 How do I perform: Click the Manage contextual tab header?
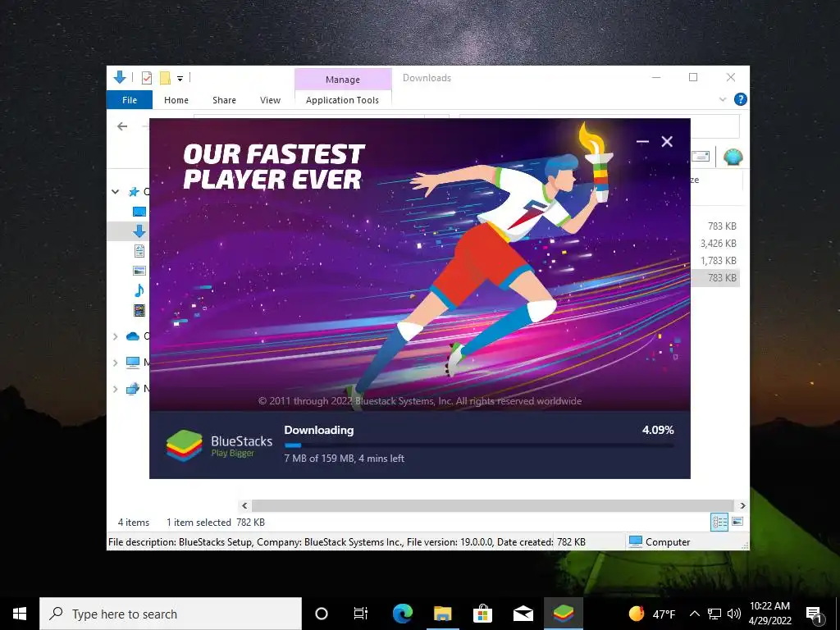tap(343, 80)
